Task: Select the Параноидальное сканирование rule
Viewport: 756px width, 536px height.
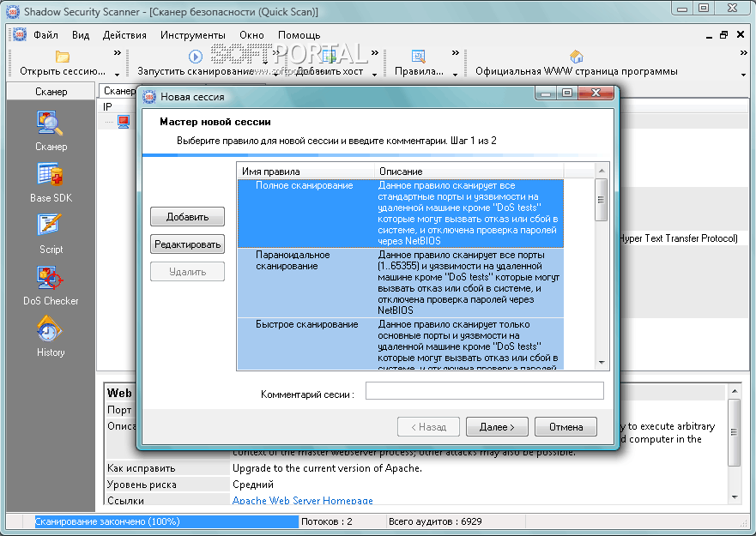Action: coord(400,282)
